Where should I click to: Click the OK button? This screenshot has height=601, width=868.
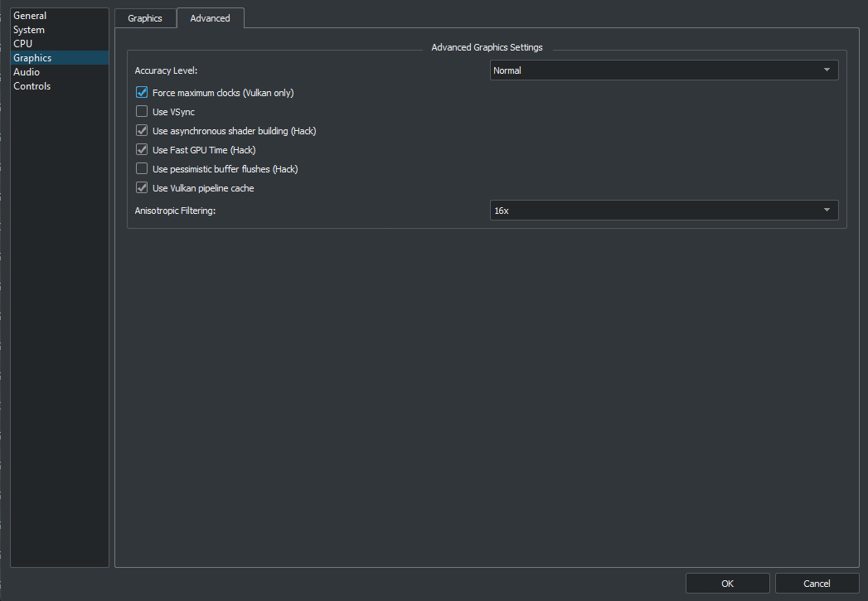(727, 584)
